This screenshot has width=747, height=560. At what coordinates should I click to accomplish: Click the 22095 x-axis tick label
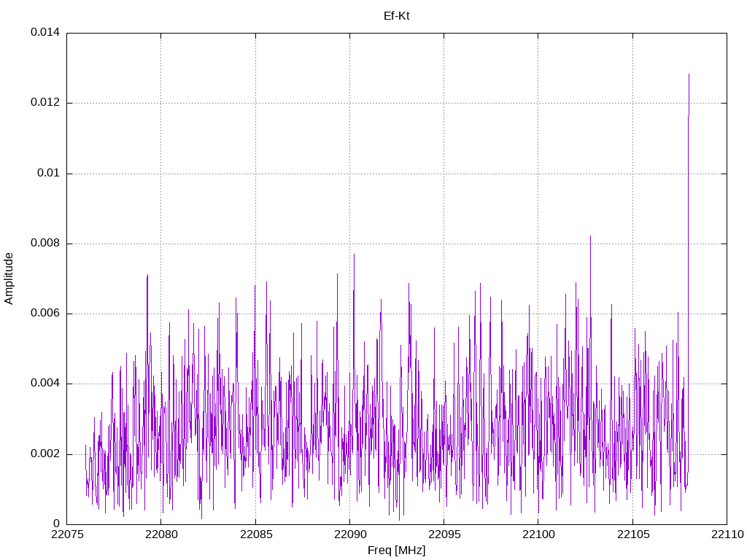[x=444, y=536]
